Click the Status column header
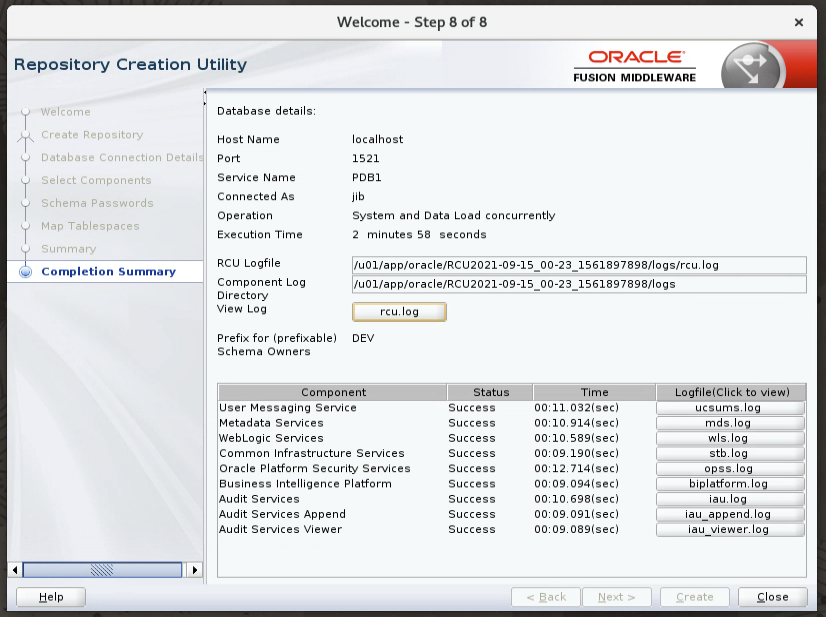The width and height of the screenshot is (826, 617). tap(490, 392)
